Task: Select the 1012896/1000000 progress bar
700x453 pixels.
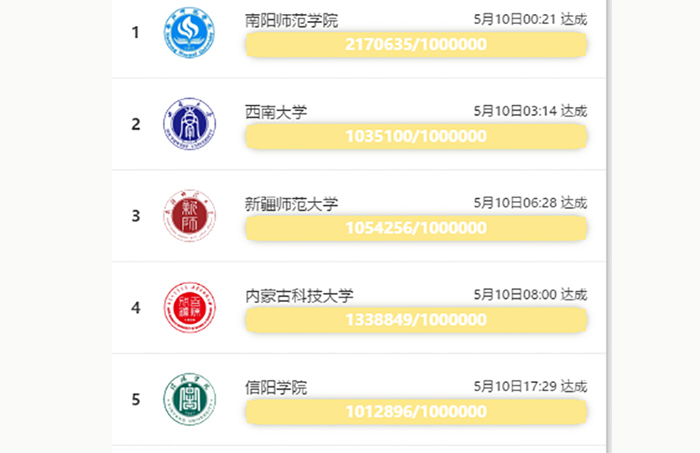Action: click(416, 412)
